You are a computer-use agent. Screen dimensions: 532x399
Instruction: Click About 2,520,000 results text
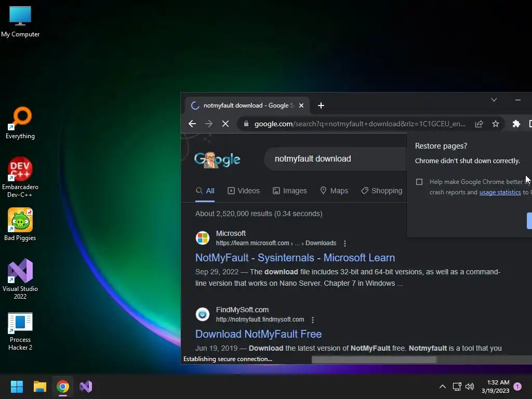click(x=259, y=214)
